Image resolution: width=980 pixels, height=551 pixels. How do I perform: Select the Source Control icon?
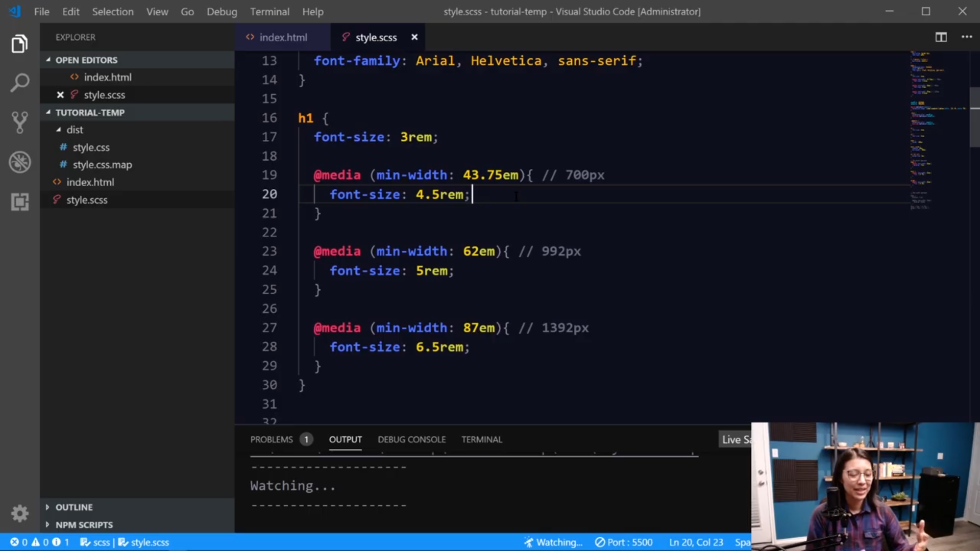(19, 122)
